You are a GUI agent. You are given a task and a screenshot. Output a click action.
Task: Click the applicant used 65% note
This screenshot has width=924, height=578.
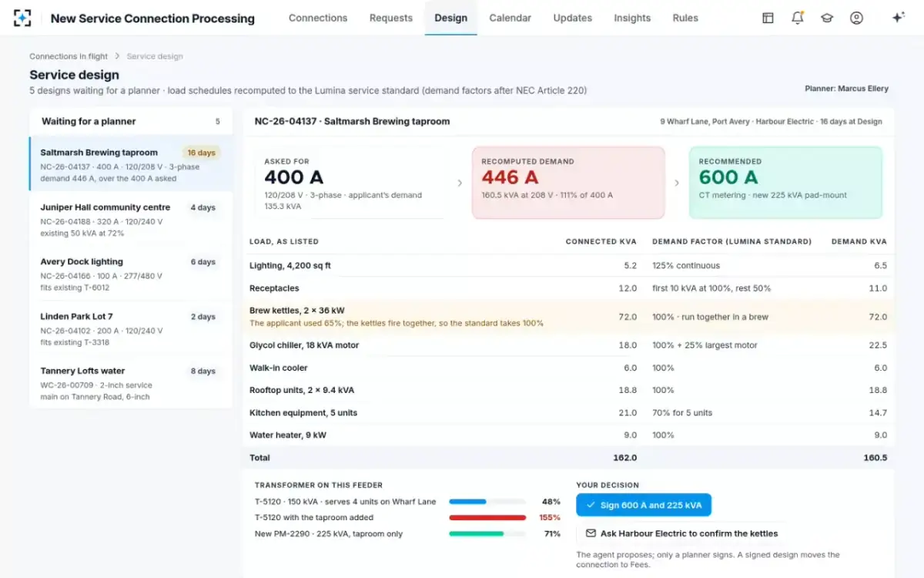point(397,323)
